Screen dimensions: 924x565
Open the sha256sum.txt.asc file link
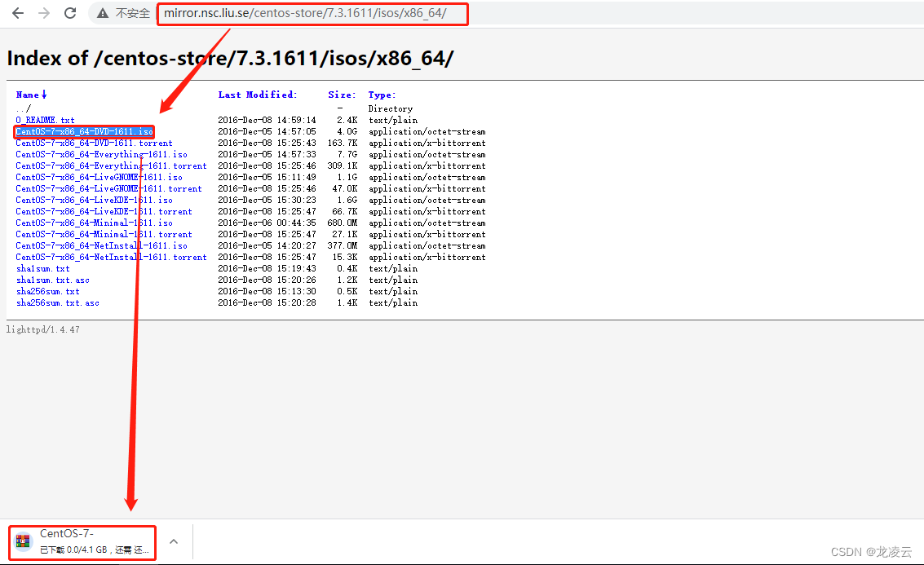pyautogui.click(x=58, y=302)
